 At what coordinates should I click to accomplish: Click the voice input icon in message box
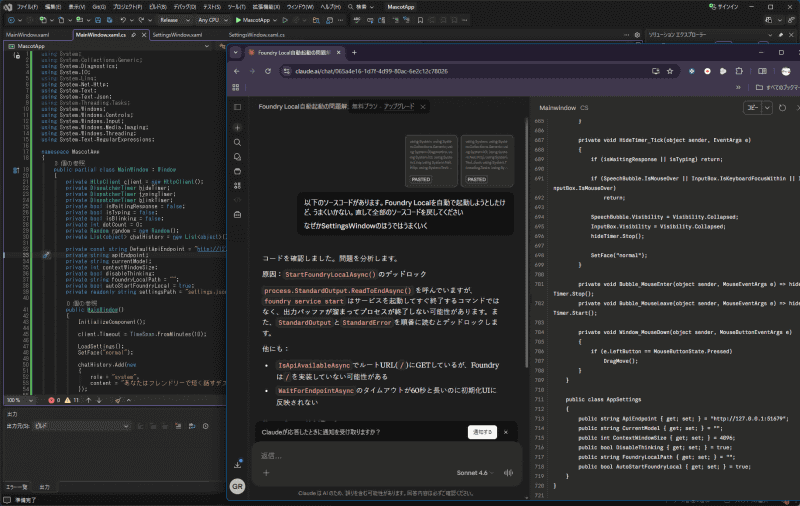click(508, 473)
